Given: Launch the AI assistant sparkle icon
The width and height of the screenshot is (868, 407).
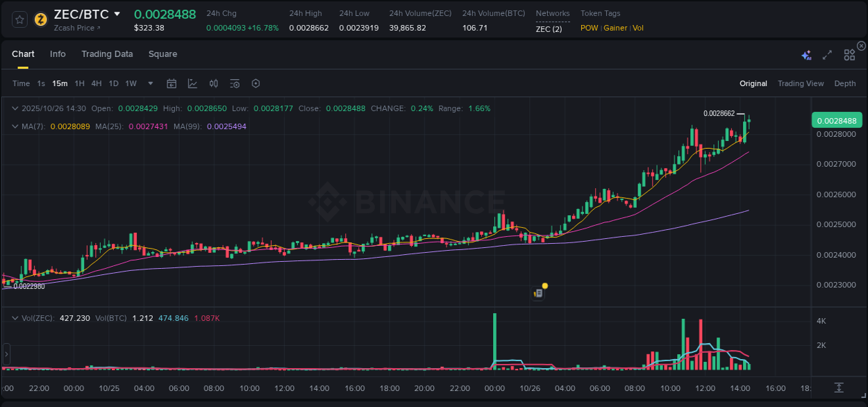Looking at the screenshot, I should pos(806,54).
